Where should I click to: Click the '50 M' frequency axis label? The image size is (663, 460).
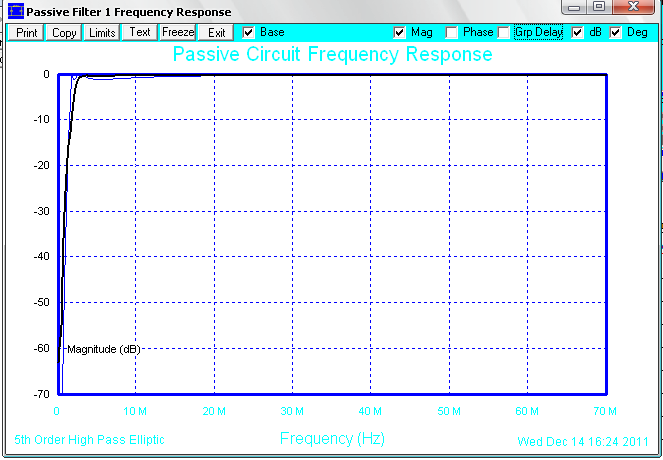coord(449,411)
